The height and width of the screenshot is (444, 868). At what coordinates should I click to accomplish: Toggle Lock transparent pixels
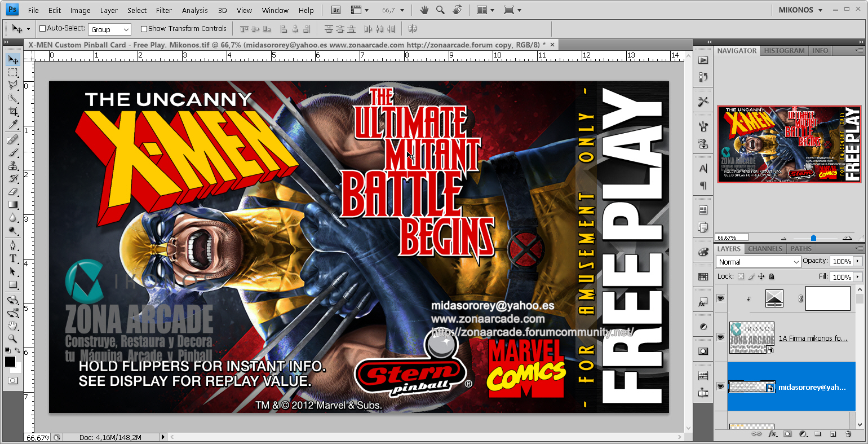(x=741, y=276)
